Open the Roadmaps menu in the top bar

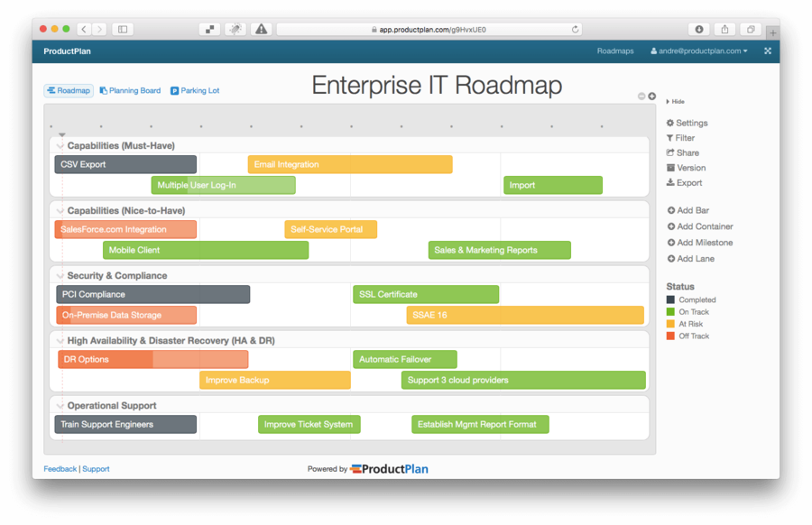pyautogui.click(x=615, y=51)
